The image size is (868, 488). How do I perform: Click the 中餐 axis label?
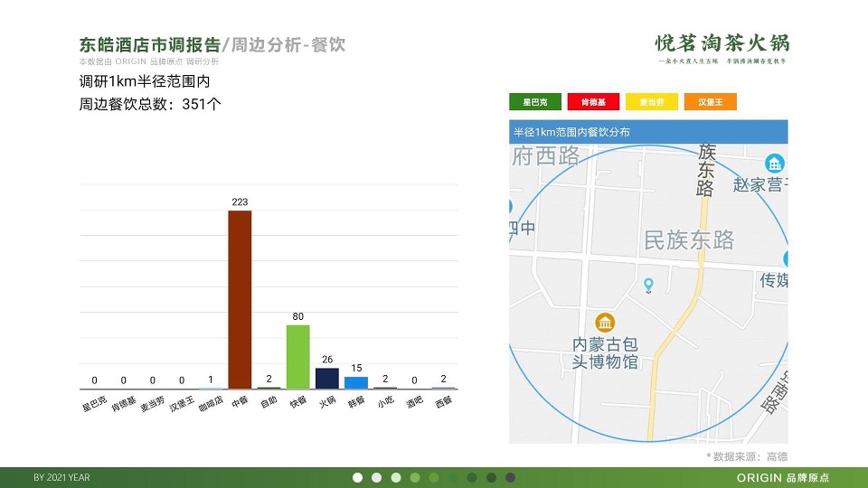240,401
